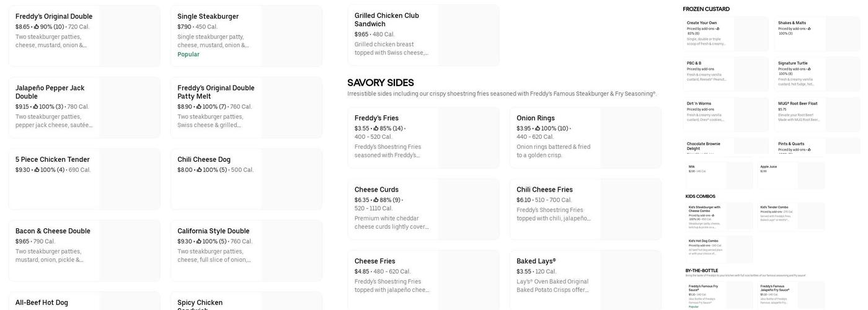Image resolution: width=868 pixels, height=310 pixels.
Task: Click thumbs-up rating icon on Jalapeño Pepper Jack Double
Action: coord(35,107)
